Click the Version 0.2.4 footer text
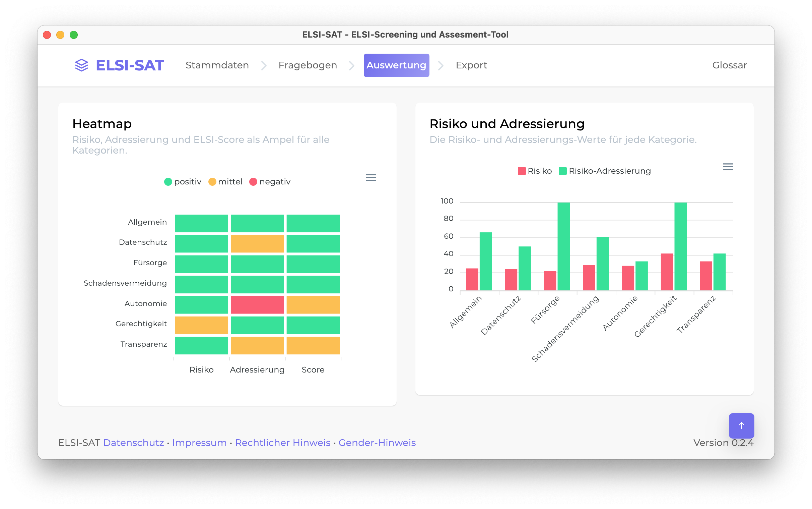Screen dimensions: 812x509 click(x=724, y=443)
